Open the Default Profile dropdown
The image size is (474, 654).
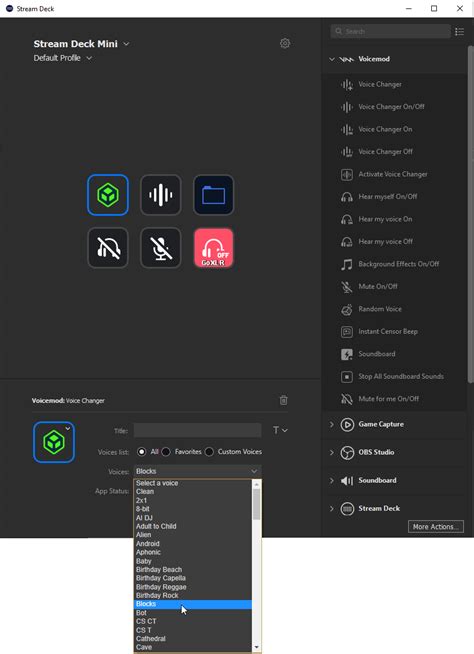click(x=89, y=58)
